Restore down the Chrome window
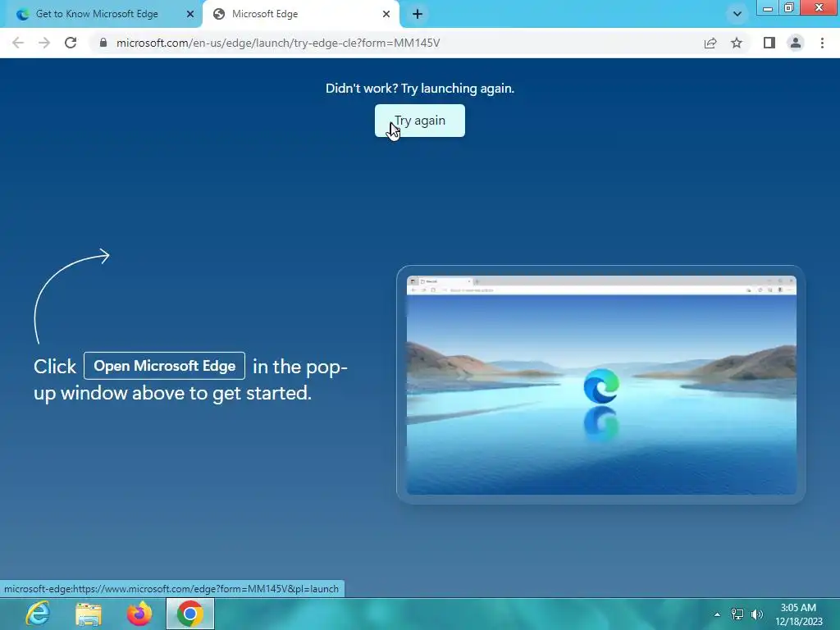 click(788, 7)
